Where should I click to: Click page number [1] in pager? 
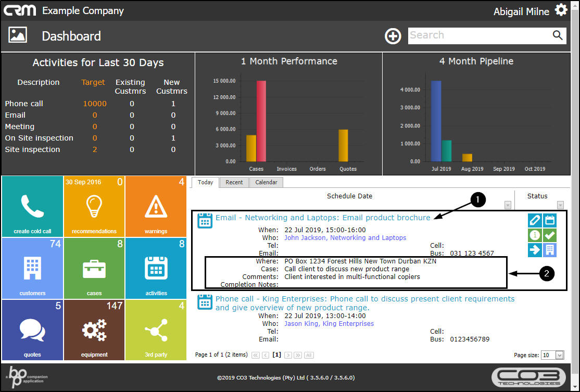pos(276,355)
